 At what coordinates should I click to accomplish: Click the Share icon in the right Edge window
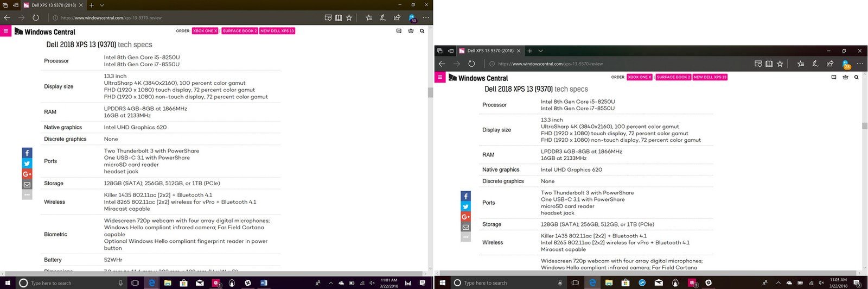pos(829,64)
